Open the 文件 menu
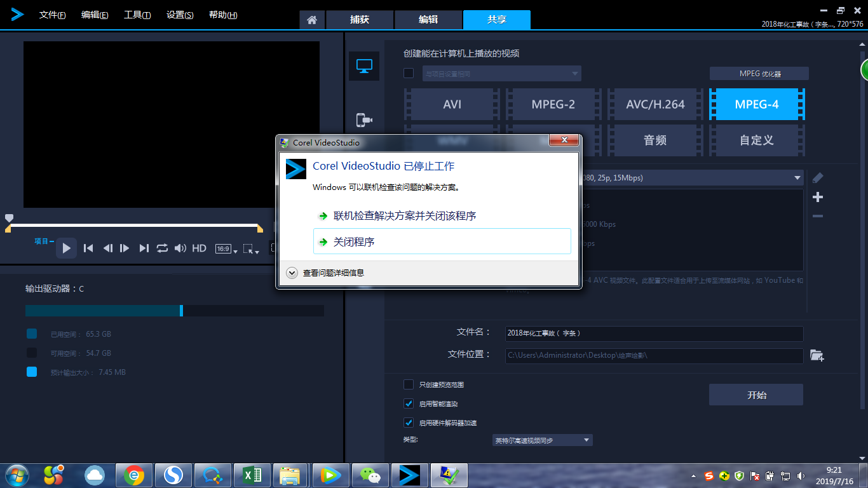 [52, 15]
